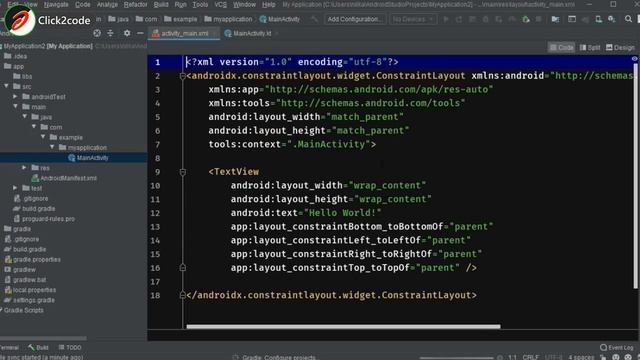Viewport: 640px width, 360px height.
Task: Collapse the java folder arrow
Action: coord(24,117)
